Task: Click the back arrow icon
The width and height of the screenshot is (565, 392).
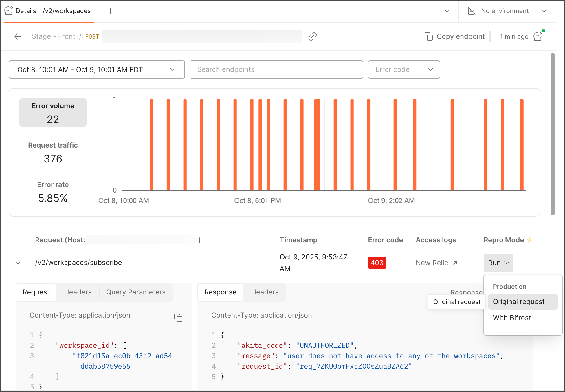Action: [18, 36]
